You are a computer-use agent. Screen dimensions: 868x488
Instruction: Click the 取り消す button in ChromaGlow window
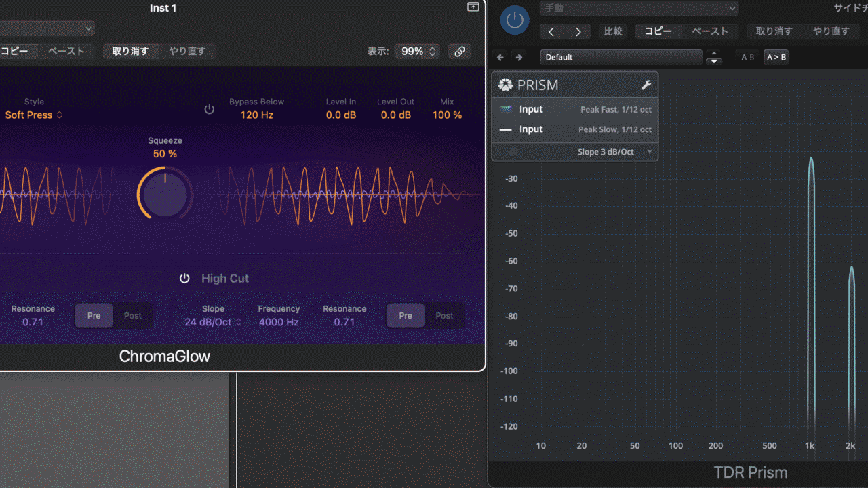point(130,52)
